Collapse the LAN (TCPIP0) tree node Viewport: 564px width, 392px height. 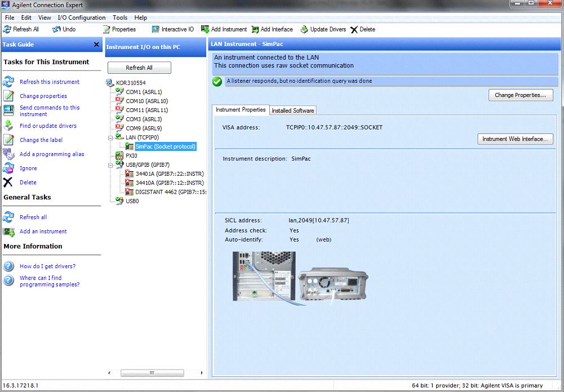[x=111, y=137]
